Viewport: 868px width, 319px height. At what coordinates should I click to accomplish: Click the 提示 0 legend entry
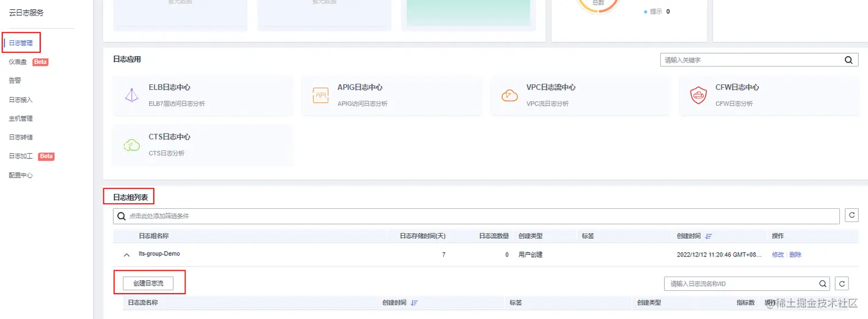click(x=657, y=11)
